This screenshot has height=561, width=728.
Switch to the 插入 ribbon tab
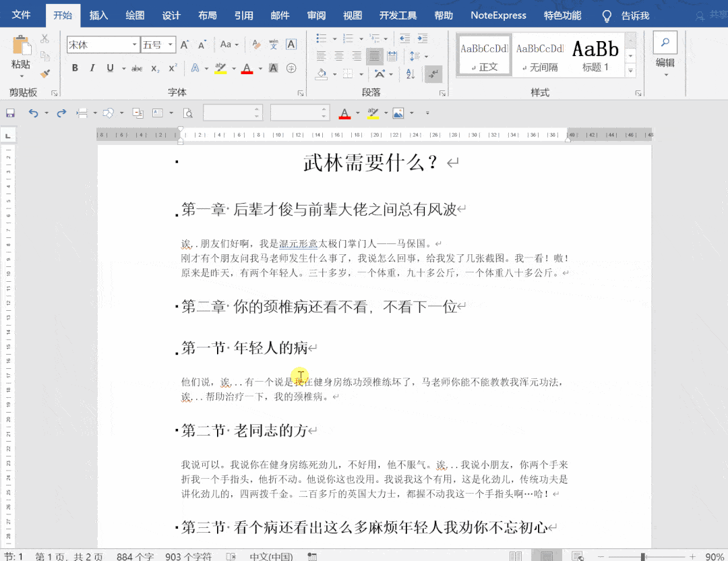[x=98, y=15]
